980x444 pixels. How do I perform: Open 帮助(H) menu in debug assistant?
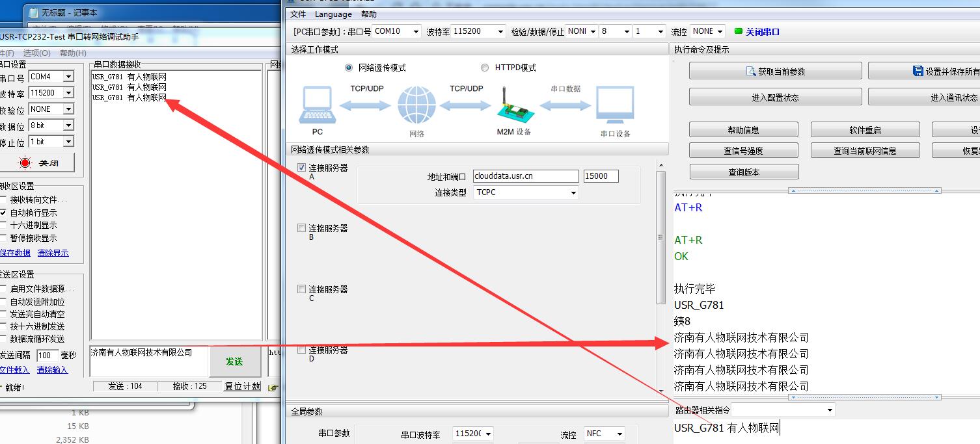[73, 53]
